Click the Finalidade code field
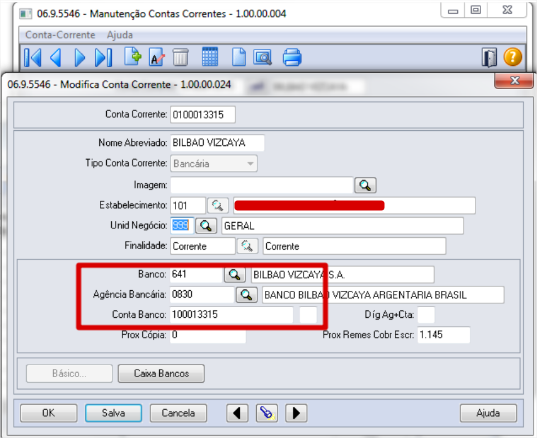The height and width of the screenshot is (438, 537). coord(203,246)
